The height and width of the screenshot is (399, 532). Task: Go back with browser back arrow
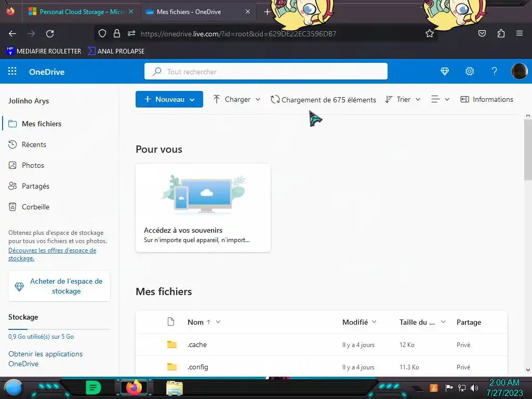tap(12, 34)
